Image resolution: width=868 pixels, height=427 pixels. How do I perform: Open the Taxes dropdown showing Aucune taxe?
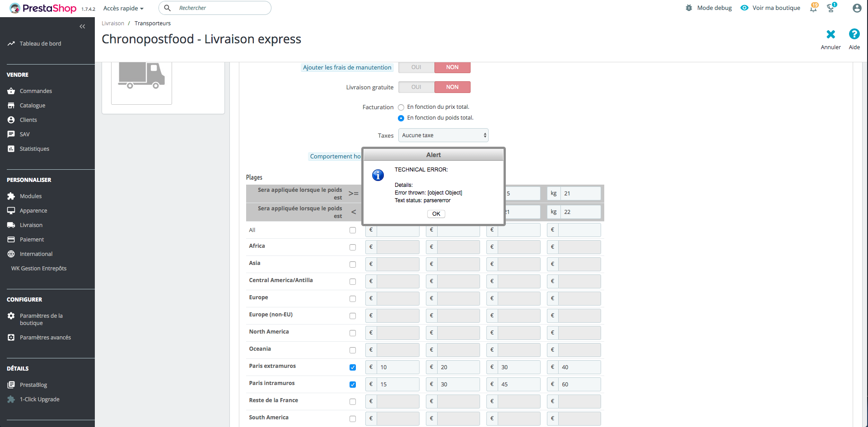443,135
